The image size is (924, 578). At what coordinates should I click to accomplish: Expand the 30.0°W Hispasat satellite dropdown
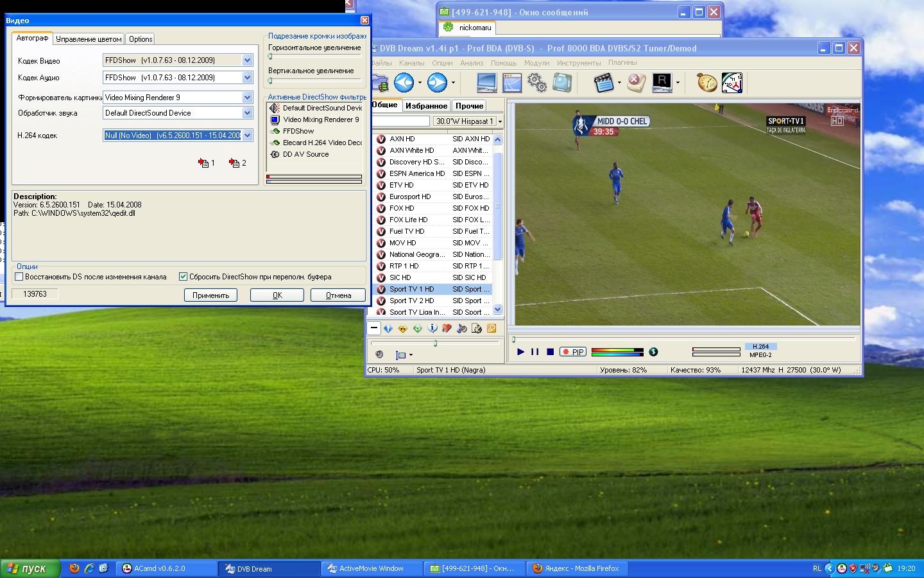[500, 121]
